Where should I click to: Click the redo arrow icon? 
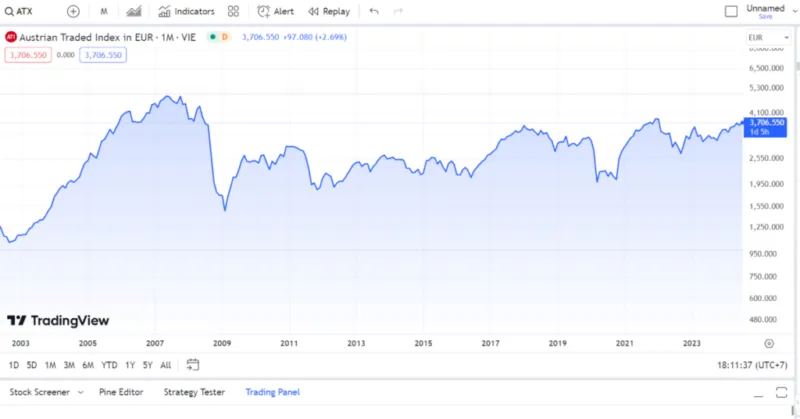point(398,11)
